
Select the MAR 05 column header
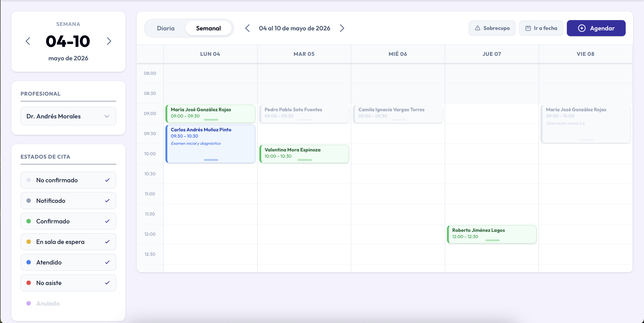[304, 54]
